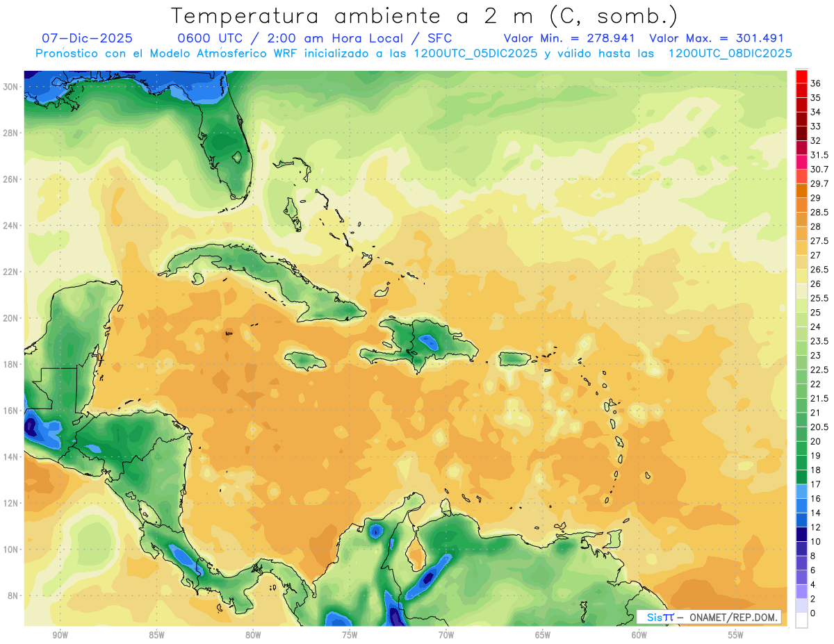
Task: Click legend value '27.5'
Action: pos(819,241)
